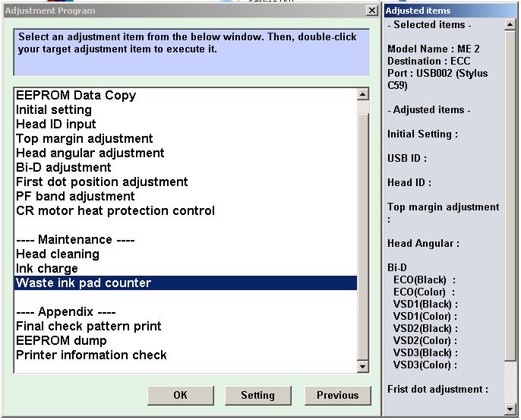Click Adjusted items panel scroll down arrow

(510, 409)
